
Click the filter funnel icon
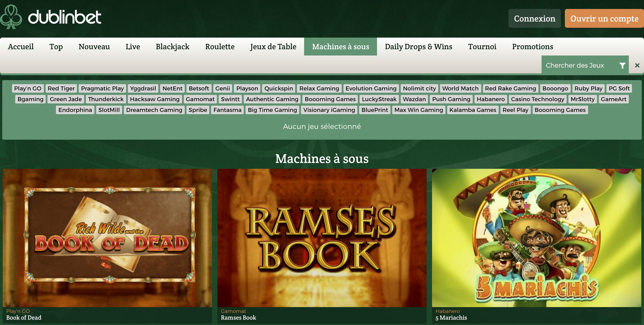coord(622,66)
